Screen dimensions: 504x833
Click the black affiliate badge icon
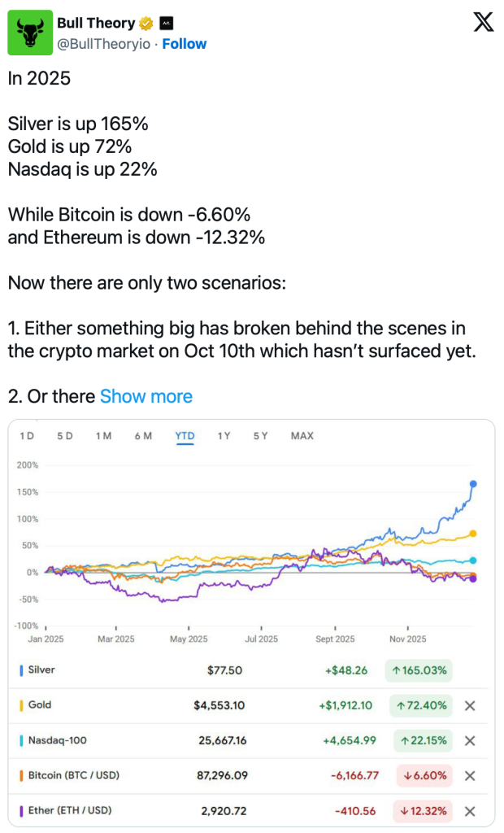(166, 24)
